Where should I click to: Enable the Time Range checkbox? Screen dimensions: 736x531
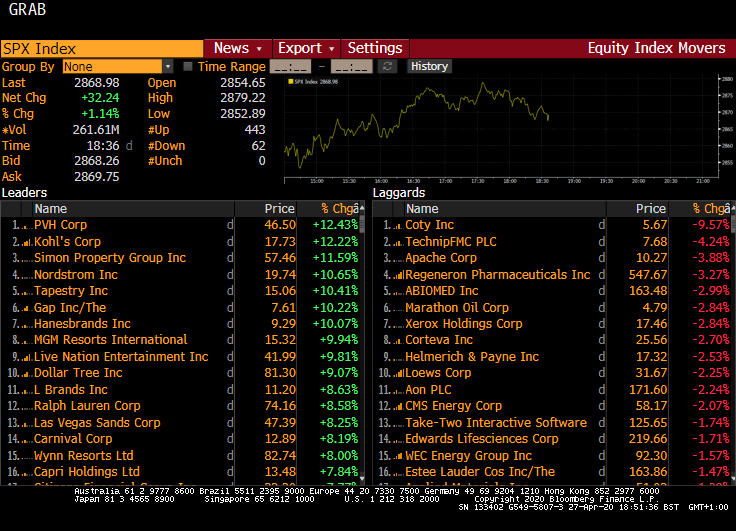[188, 67]
